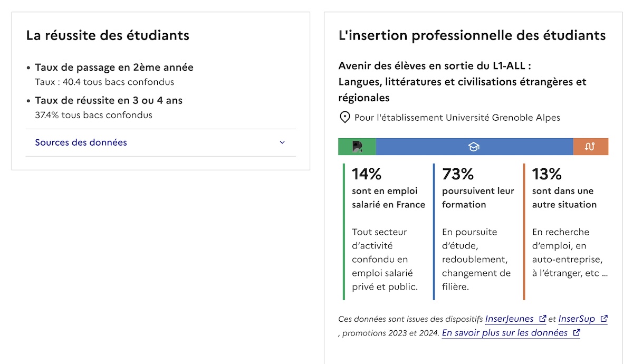Image resolution: width=633 pixels, height=364 pixels.
Task: Expand the 'Sources des données' section
Action: [x=282, y=142]
